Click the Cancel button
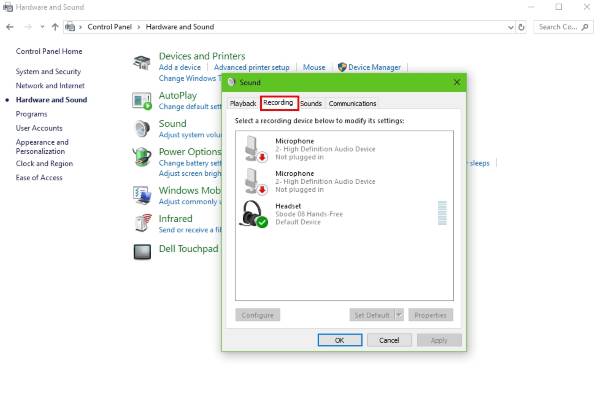This screenshot has height=417, width=600. [x=389, y=340]
